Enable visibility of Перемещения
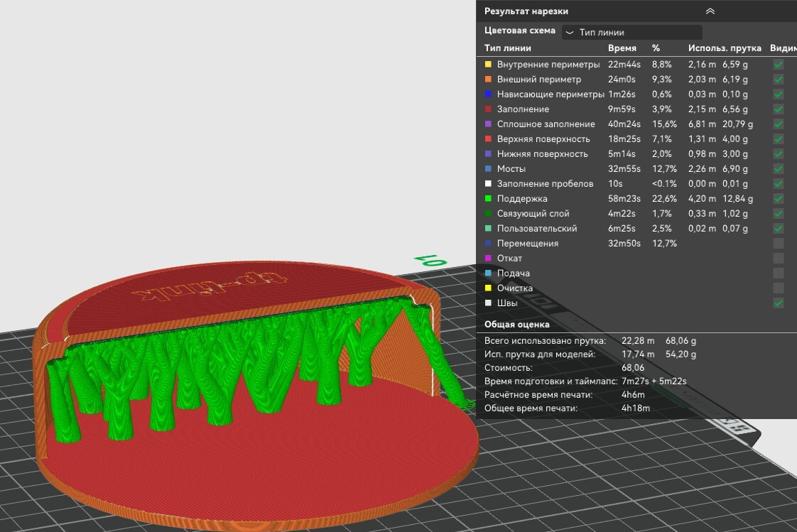The width and height of the screenshot is (797, 532). 779,244
